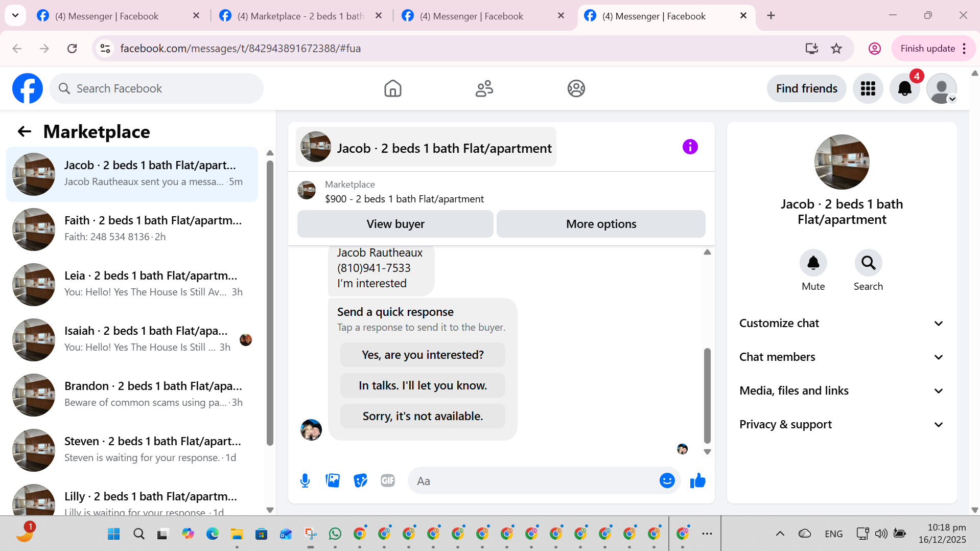The image size is (980, 551).
Task: Open Chrome three-dot menu
Action: point(964,49)
